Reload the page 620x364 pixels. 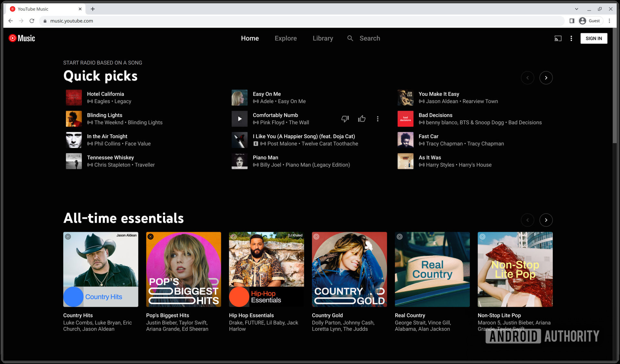pos(32,21)
